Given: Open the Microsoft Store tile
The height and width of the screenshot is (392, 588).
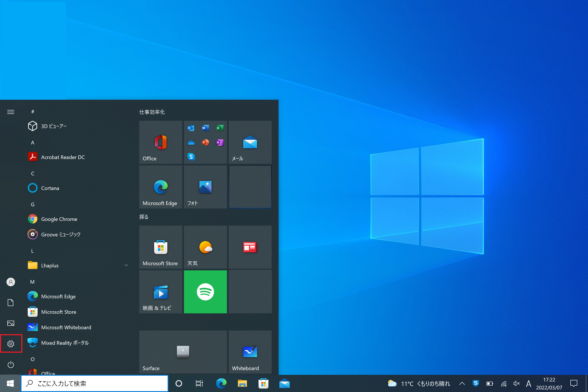Looking at the screenshot, I should (x=161, y=247).
